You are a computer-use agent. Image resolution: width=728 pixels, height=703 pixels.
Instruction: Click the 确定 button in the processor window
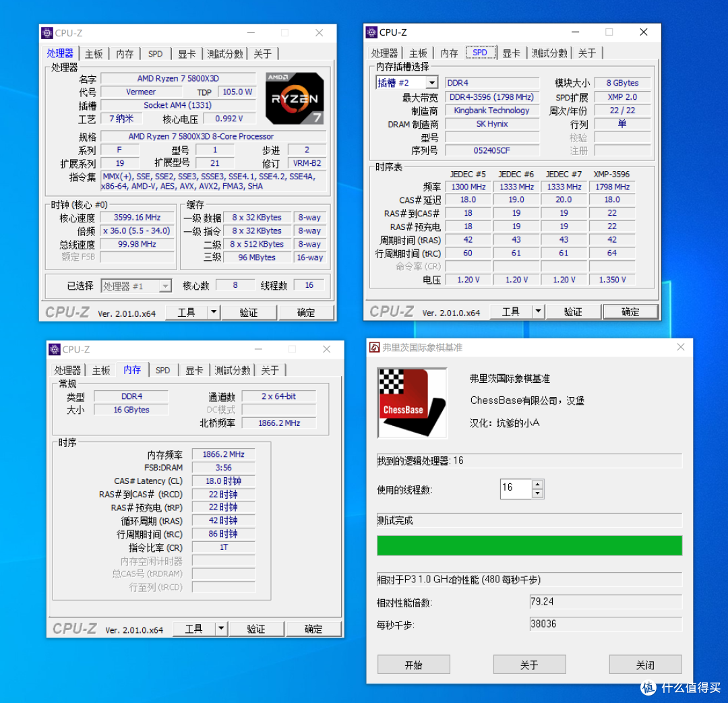click(306, 312)
